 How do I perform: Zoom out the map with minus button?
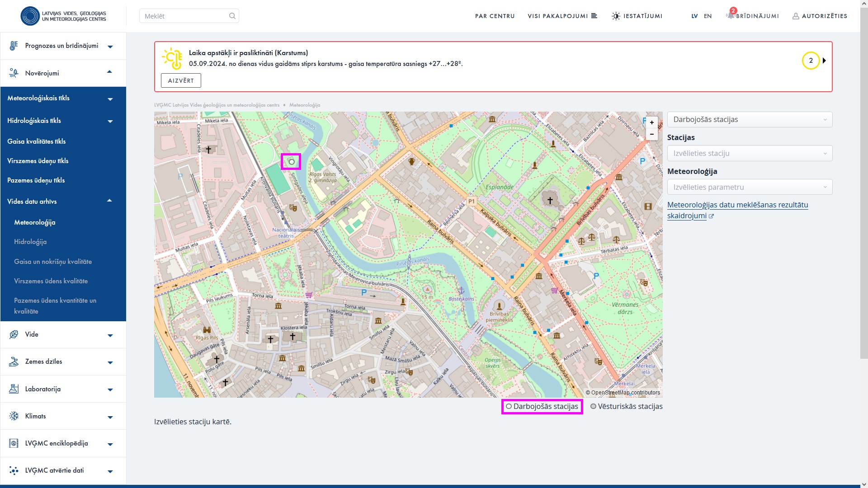tap(651, 134)
